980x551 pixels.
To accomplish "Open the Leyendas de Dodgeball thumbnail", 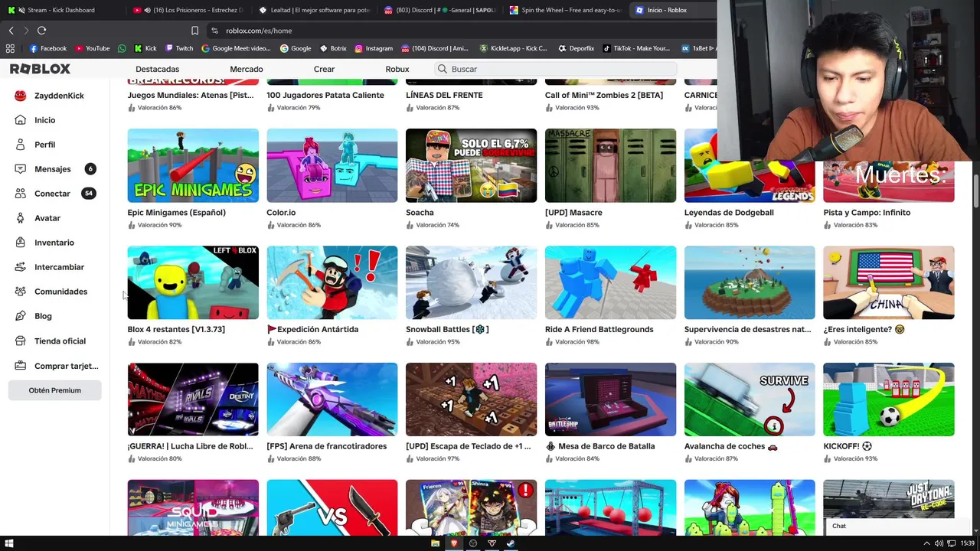I will 750,165.
